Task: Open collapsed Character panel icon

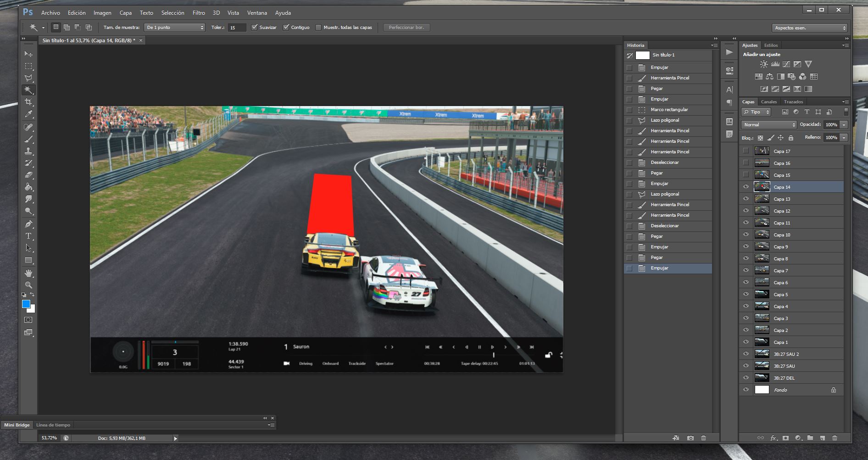Action: (729, 90)
